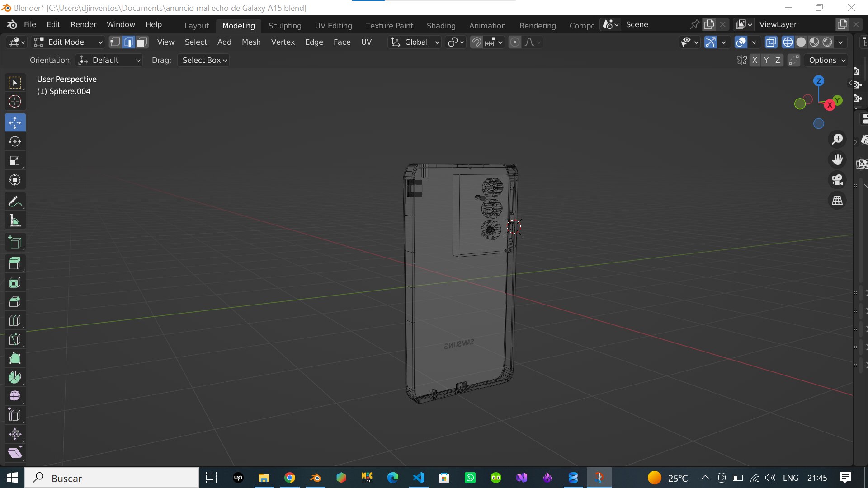Image resolution: width=868 pixels, height=488 pixels.
Task: Select the Select Box tool
Action: point(15,83)
